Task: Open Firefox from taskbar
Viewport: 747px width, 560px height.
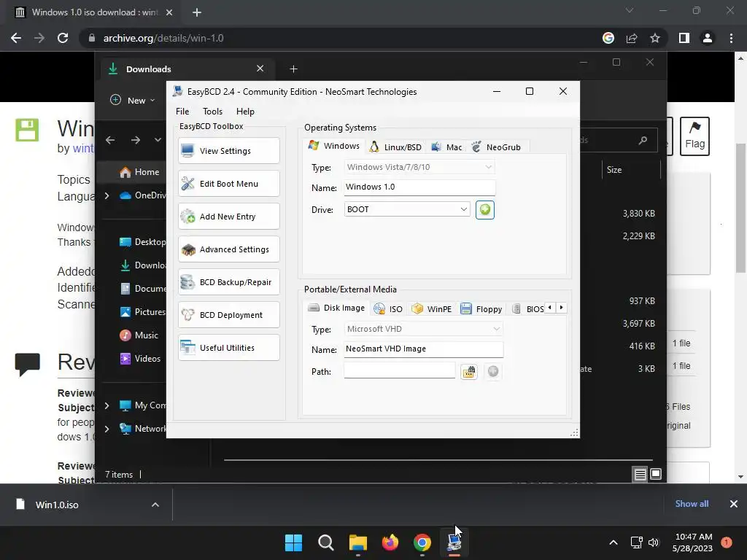Action: 390,542
